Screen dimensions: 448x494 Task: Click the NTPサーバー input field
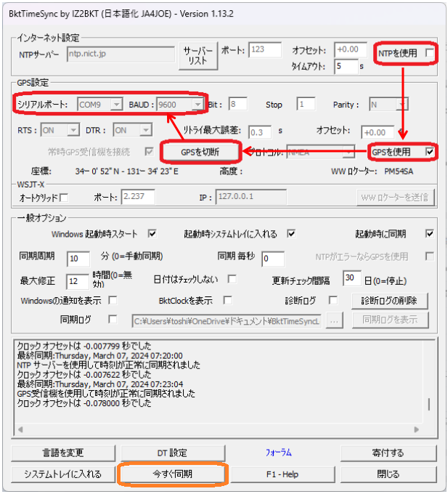coord(121,54)
